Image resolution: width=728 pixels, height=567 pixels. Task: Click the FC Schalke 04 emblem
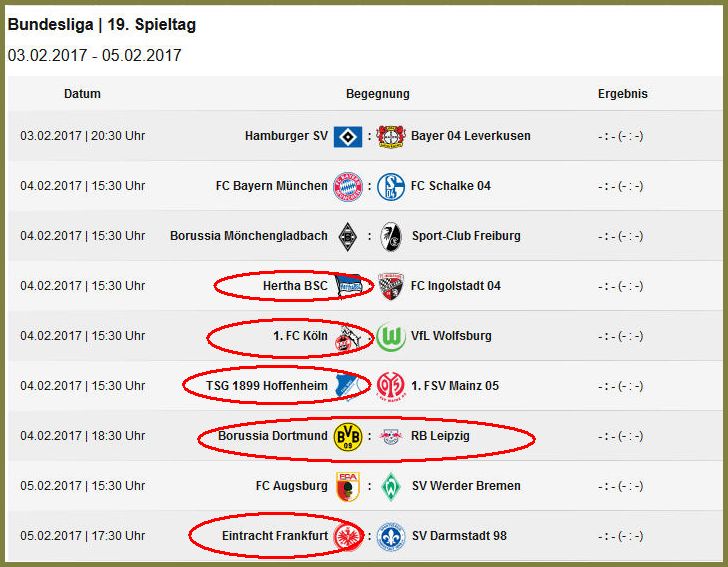[391, 187]
